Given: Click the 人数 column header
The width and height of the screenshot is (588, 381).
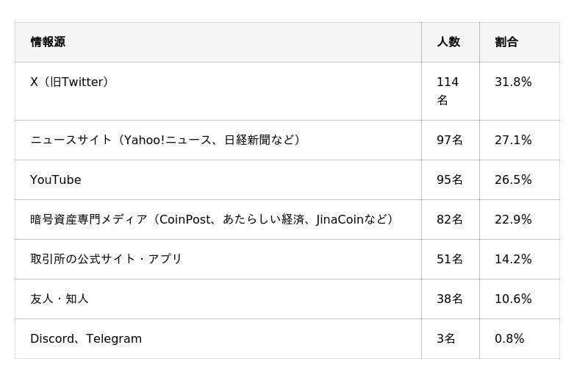Looking at the screenshot, I should point(448,42).
